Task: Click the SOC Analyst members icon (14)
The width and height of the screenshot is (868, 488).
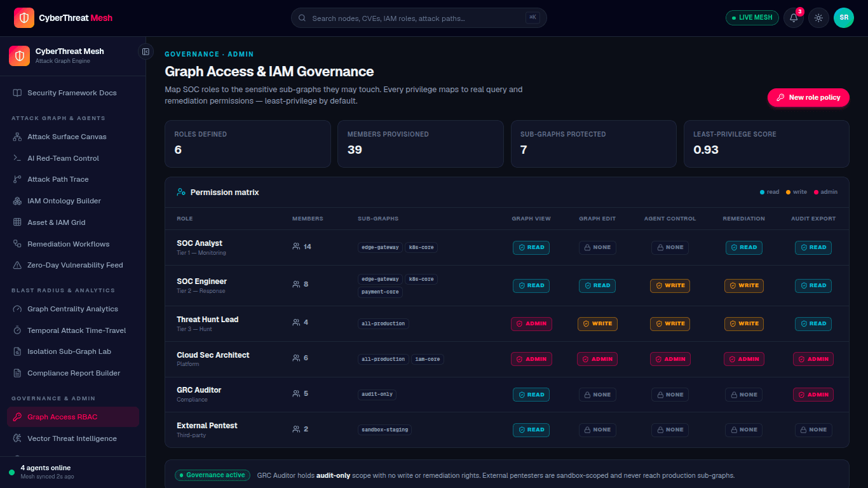Action: point(295,247)
